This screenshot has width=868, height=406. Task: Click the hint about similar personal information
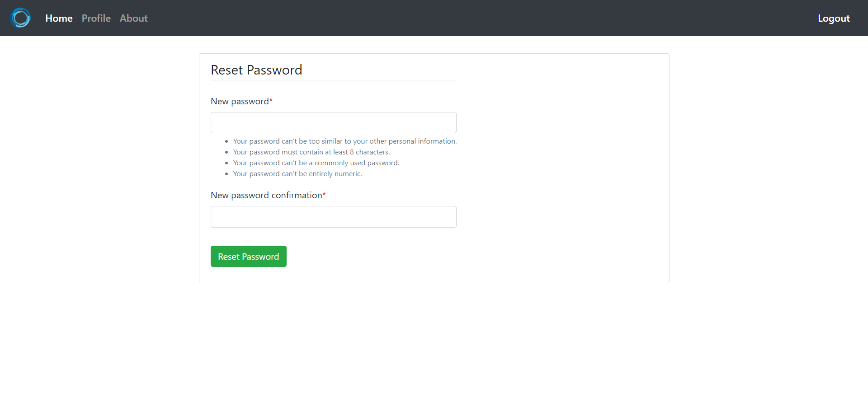coord(345,141)
